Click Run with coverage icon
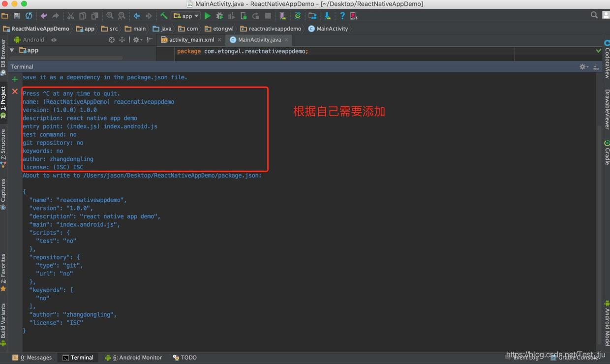This screenshot has width=610, height=364. coord(231,16)
